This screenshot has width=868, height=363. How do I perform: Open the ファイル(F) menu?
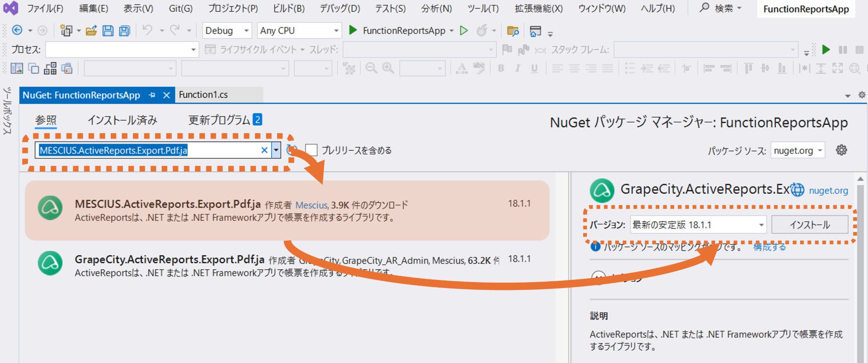[x=45, y=8]
